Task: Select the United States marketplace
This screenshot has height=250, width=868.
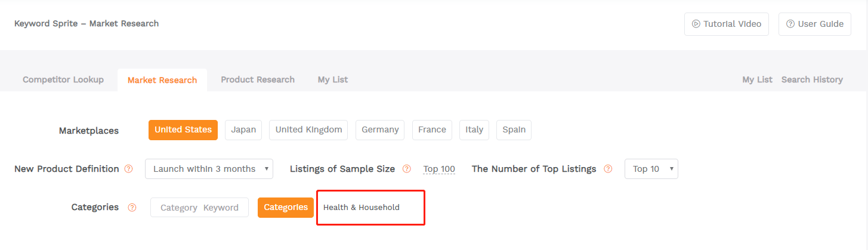Action: pos(183,130)
